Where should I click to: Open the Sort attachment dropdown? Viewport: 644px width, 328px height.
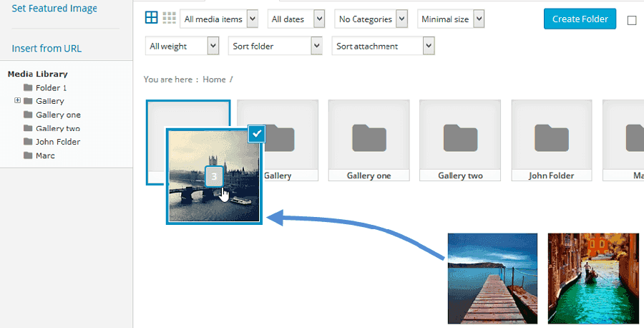383,47
